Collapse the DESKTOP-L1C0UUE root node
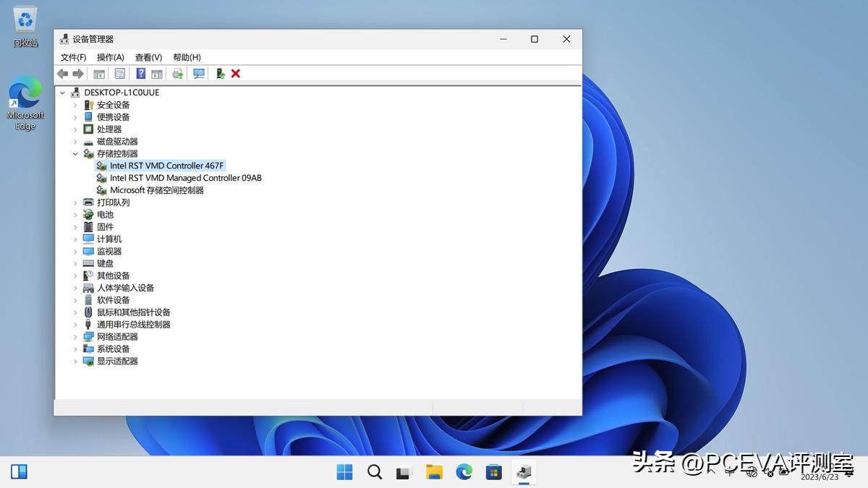The image size is (868, 488). (x=62, y=93)
